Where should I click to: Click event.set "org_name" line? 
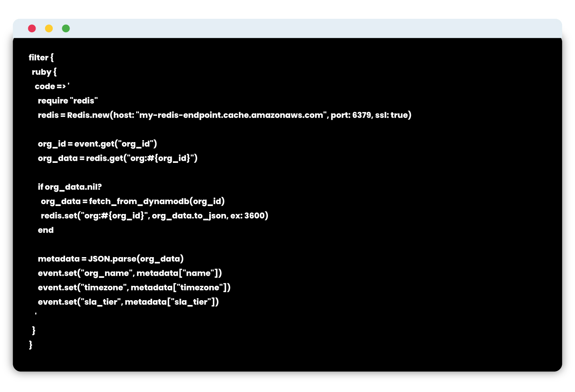130,273
